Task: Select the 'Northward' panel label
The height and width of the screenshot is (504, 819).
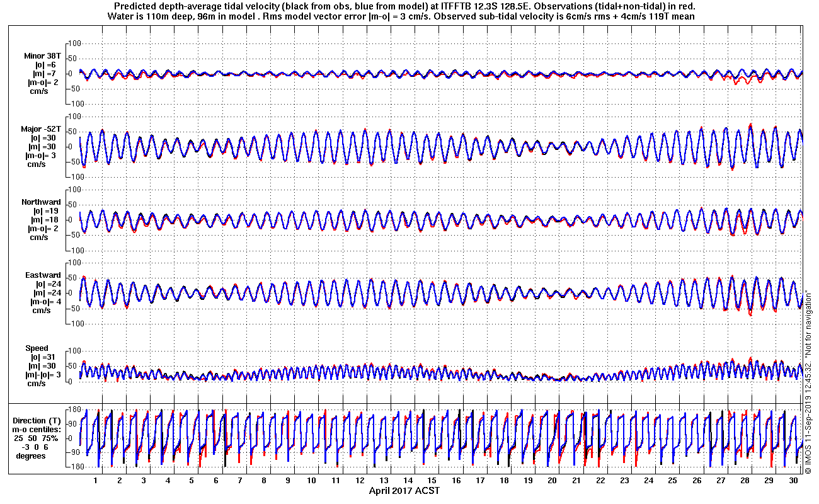Action: 42,202
